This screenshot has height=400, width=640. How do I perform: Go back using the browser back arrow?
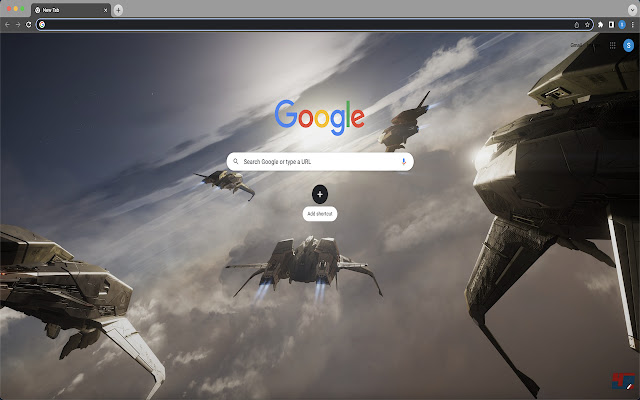7,25
